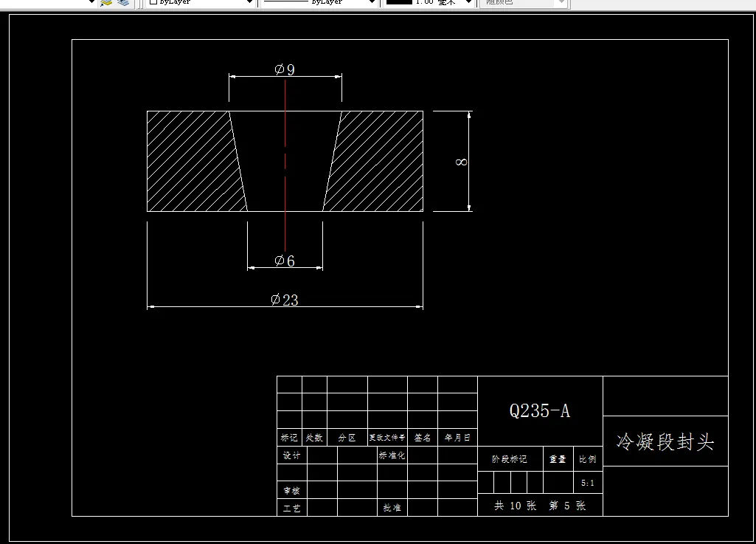Click the 第 5 张 sheet number text

(x=567, y=506)
